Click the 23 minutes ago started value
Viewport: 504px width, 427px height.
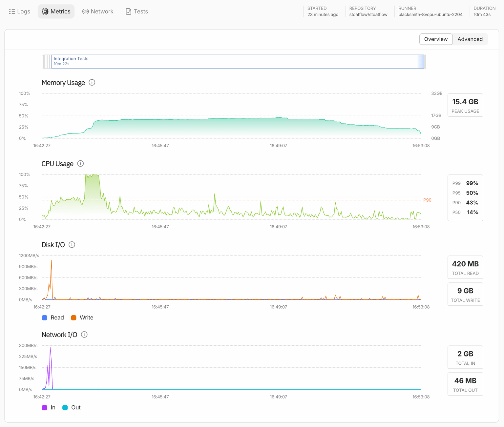(323, 14)
